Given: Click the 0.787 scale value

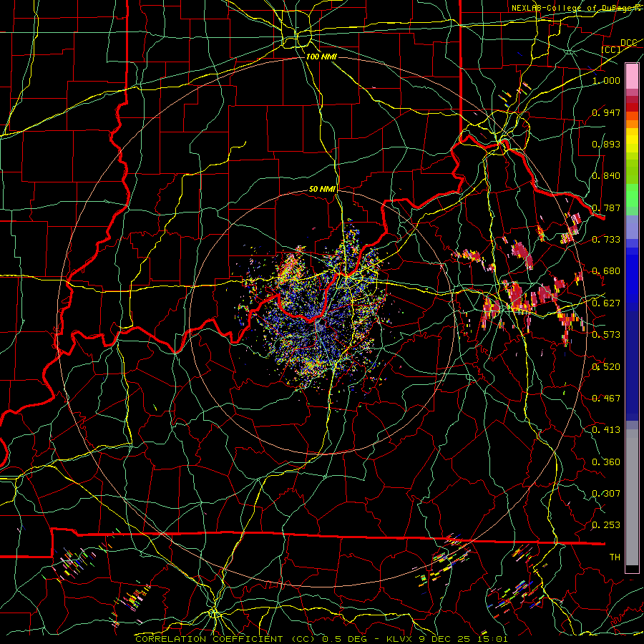Looking at the screenshot, I should [x=606, y=208].
